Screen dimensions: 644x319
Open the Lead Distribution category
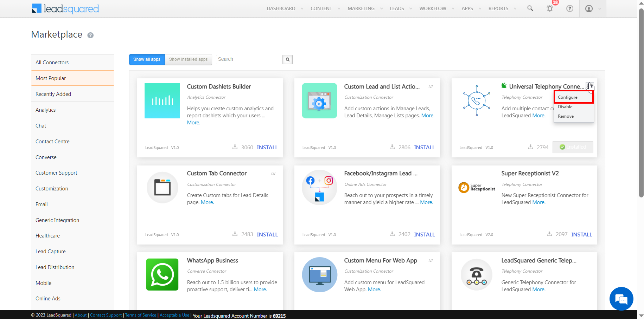tap(72, 267)
